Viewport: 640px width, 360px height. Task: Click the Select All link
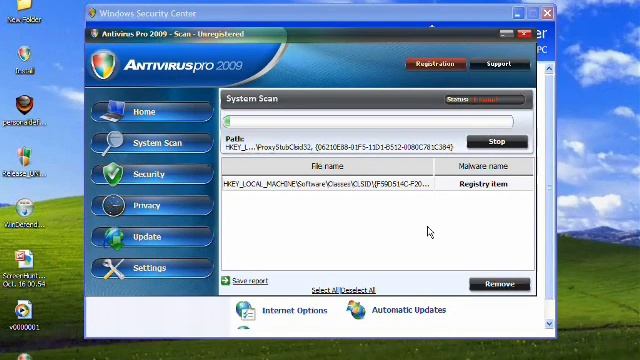point(325,290)
